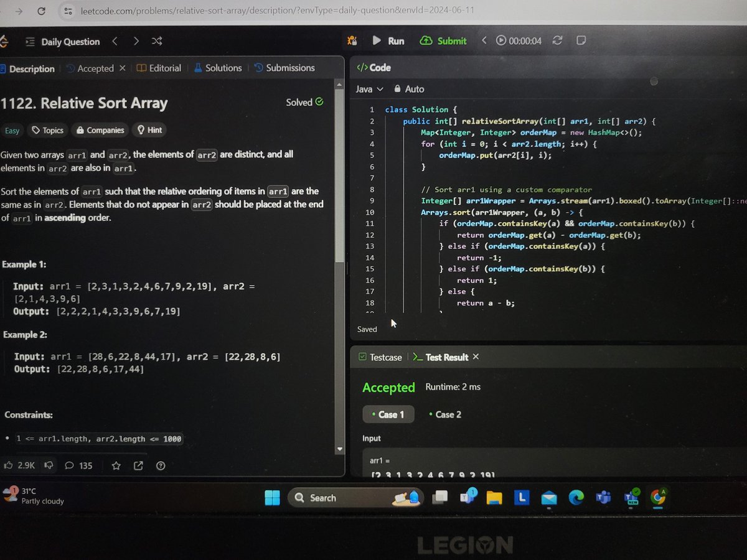The width and height of the screenshot is (747, 560).
Task: Show the problem Topics
Action: point(48,130)
